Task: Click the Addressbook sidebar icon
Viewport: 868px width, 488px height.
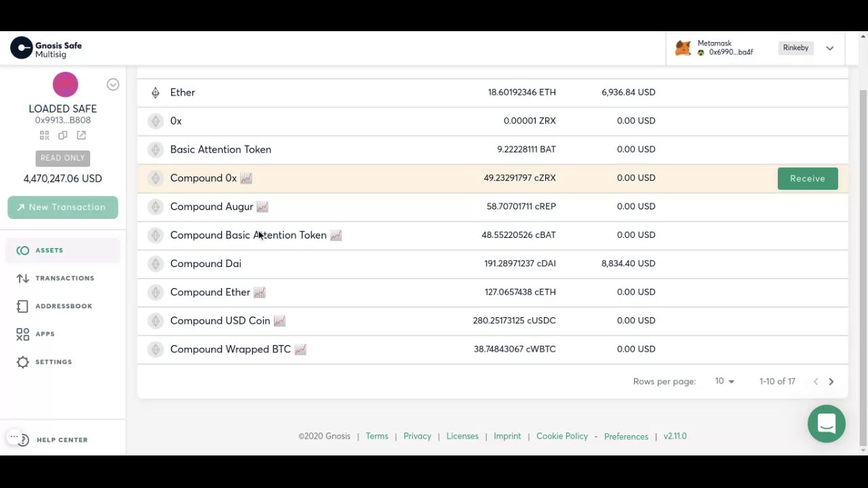Action: [x=22, y=306]
